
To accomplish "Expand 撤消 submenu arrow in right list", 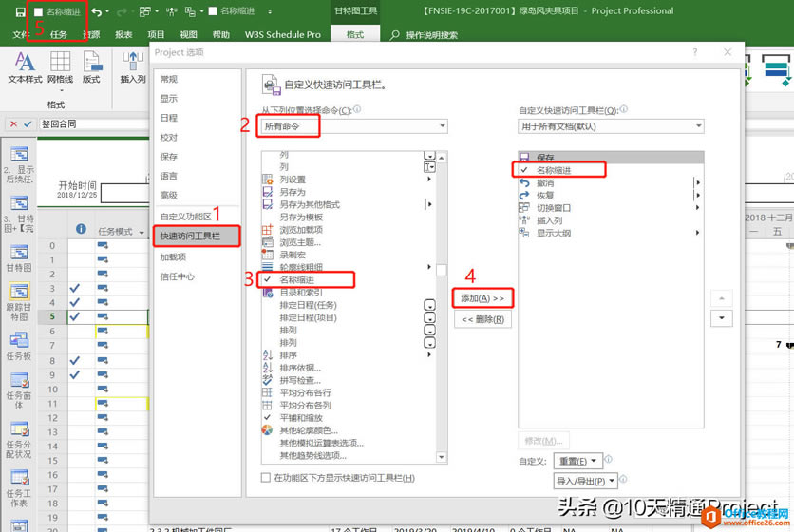I will (x=698, y=183).
